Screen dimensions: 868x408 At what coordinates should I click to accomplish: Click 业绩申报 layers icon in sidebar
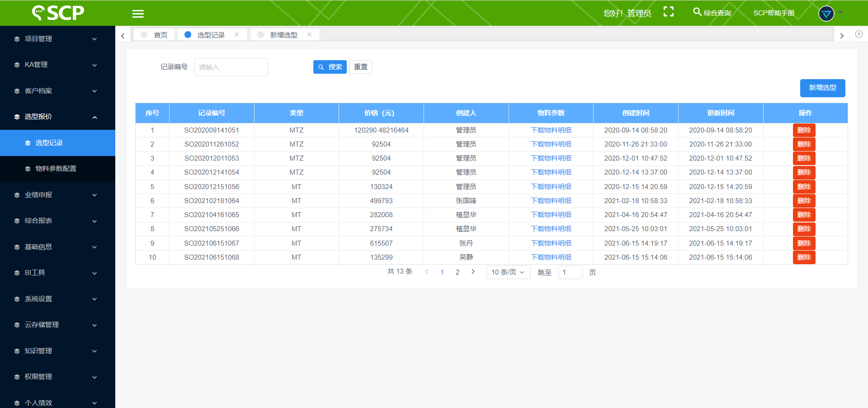pos(17,195)
